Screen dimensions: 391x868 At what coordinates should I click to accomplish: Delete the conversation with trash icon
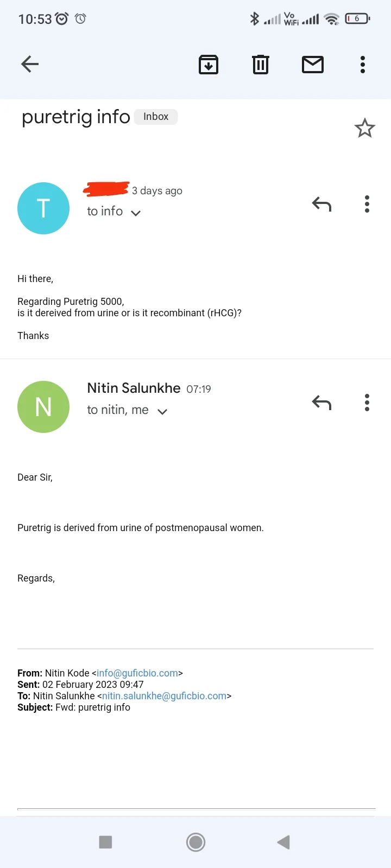coord(261,65)
